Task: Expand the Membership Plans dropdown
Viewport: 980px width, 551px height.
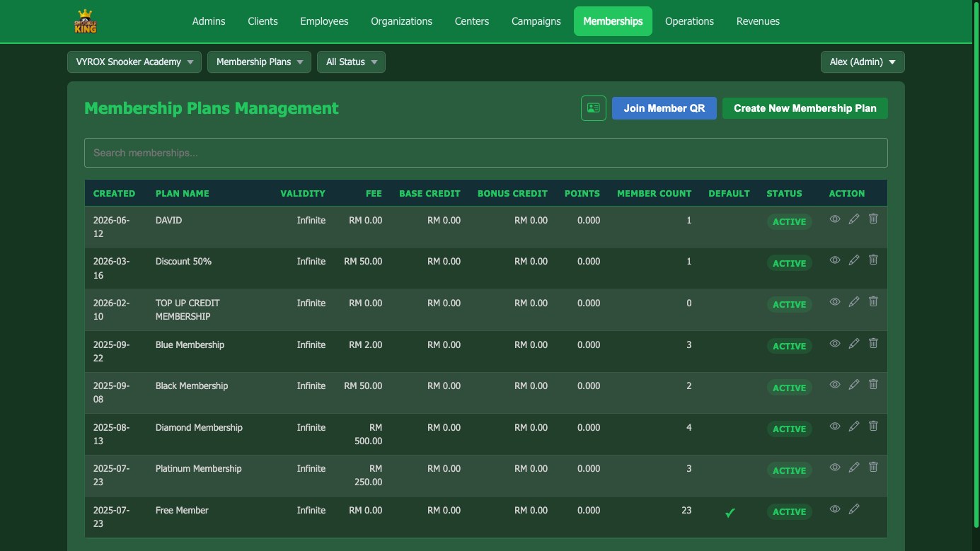Action: click(259, 62)
